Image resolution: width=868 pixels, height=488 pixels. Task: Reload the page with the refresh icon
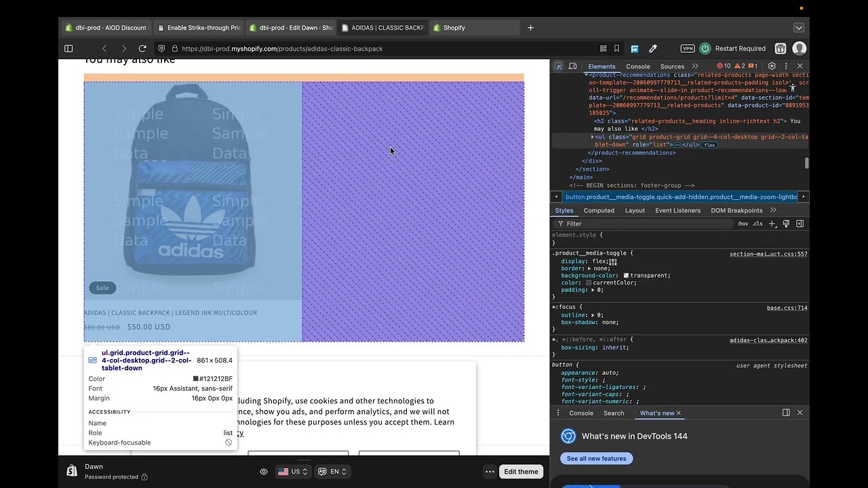(x=142, y=49)
